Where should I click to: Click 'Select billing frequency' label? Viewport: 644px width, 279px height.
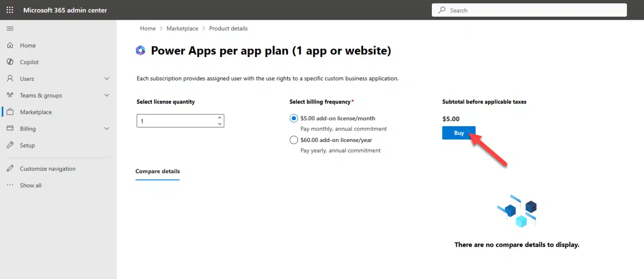(322, 102)
